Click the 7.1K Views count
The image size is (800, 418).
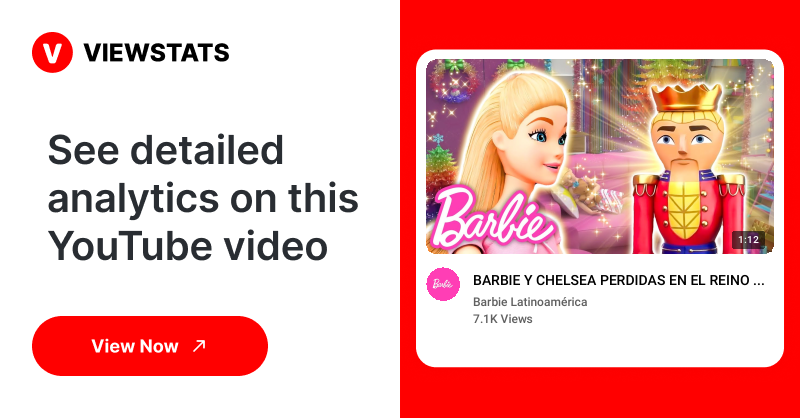click(503, 319)
